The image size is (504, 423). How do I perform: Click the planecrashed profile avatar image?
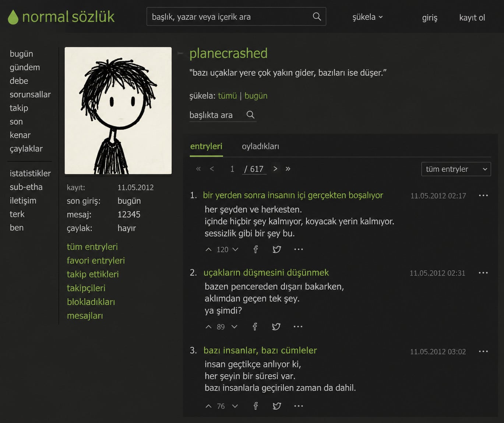click(x=118, y=110)
